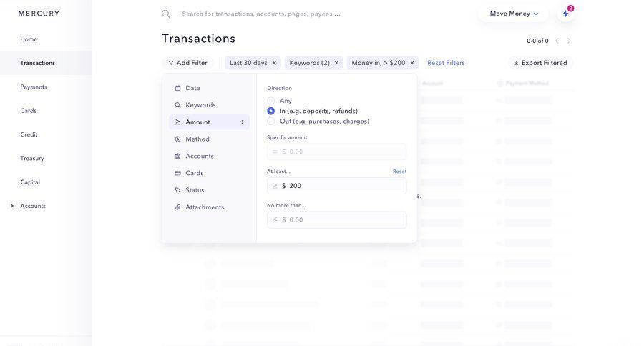The image size is (644, 346).
Task: Click the search magnifier icon
Action: (166, 14)
